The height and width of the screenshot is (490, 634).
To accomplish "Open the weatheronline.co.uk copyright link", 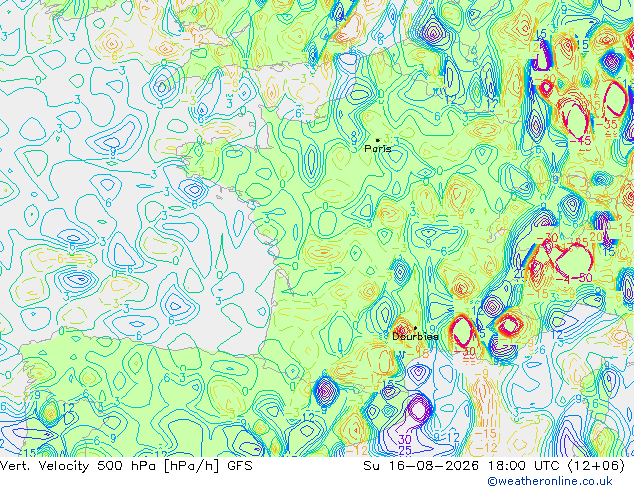I will (x=550, y=482).
